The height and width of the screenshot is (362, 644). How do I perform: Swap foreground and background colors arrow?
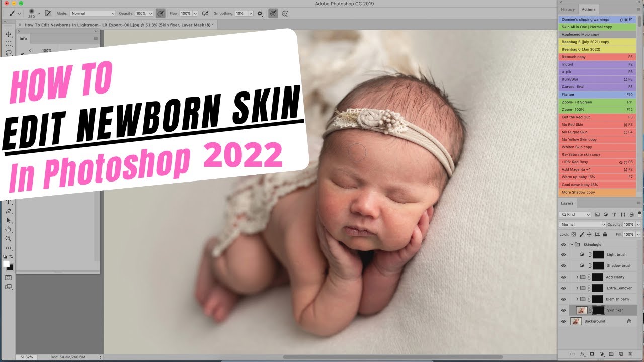tap(12, 257)
